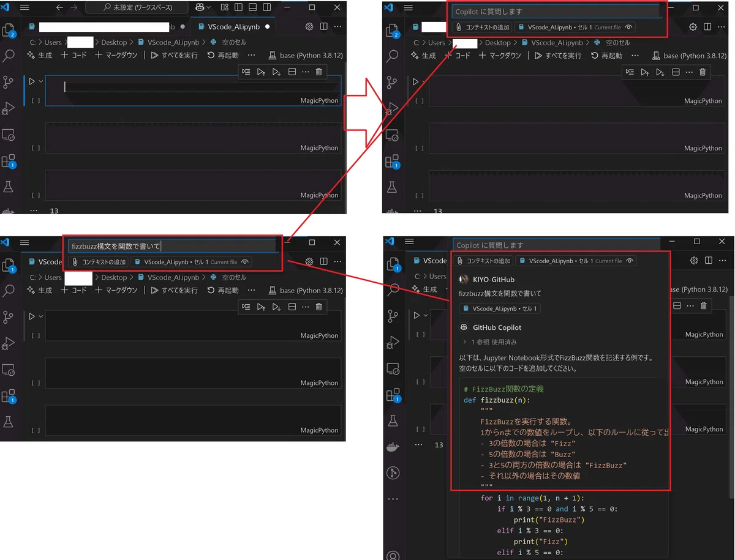Open the circular Git graph icon below Docker

pyautogui.click(x=393, y=473)
